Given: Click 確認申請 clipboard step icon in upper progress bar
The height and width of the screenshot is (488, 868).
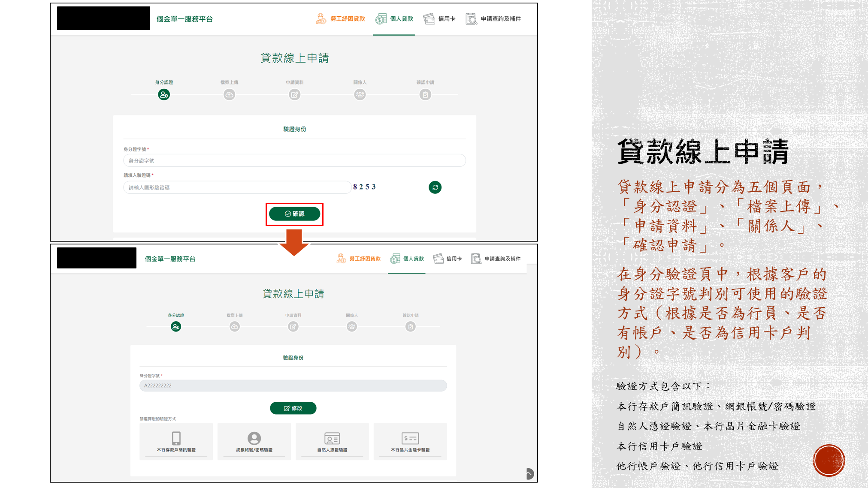Looking at the screenshot, I should [x=425, y=95].
